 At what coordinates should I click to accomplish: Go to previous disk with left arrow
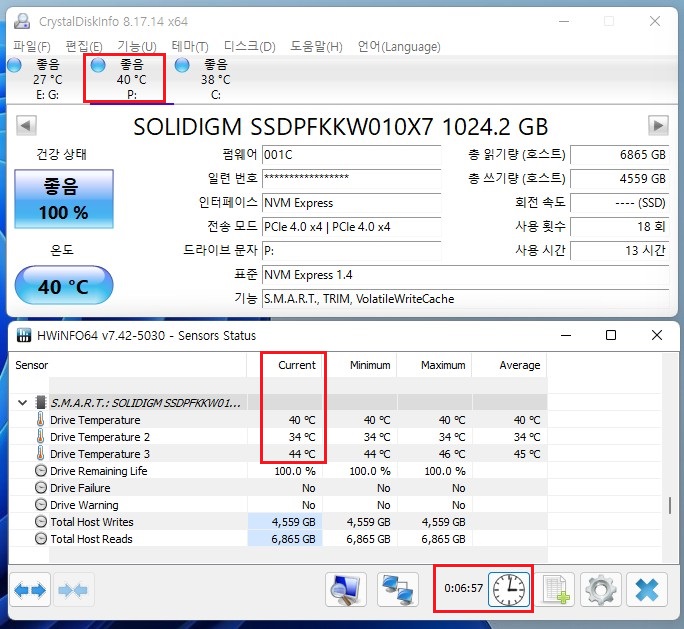[26, 126]
